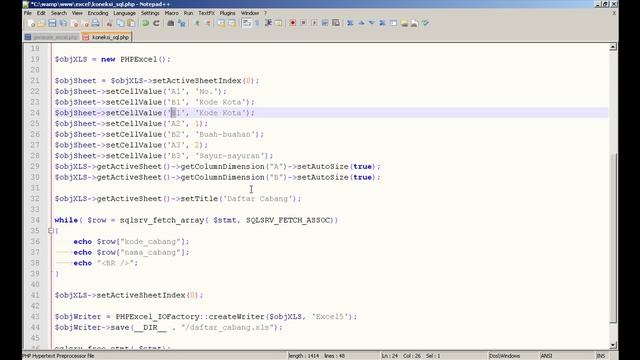Click the Save recorded macro icon

[336, 23]
